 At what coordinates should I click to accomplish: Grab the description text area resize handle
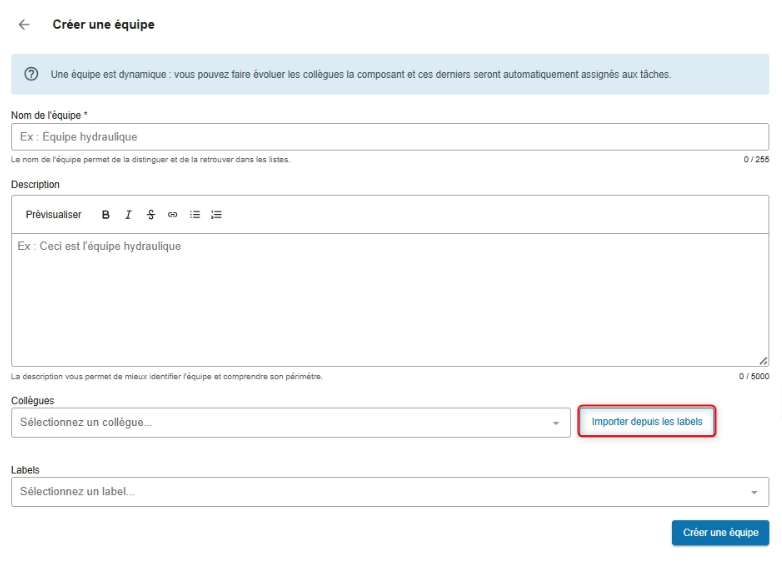pyautogui.click(x=763, y=360)
